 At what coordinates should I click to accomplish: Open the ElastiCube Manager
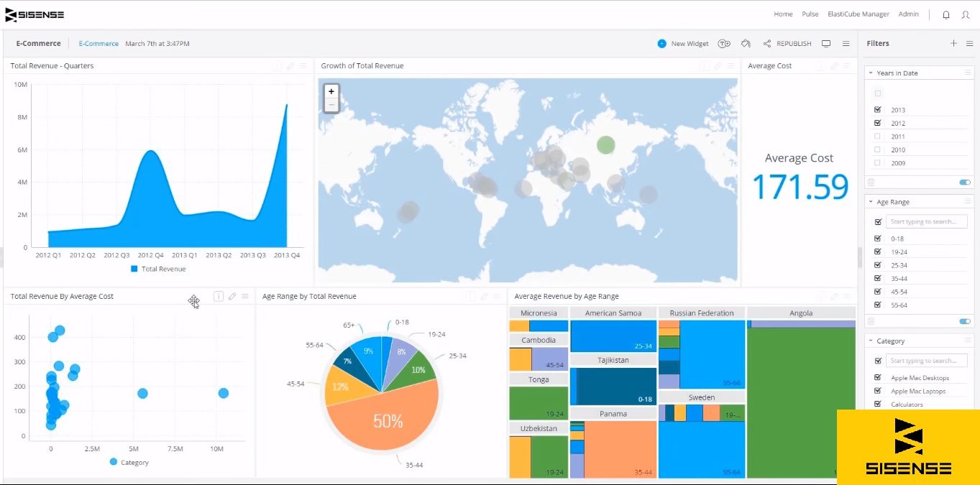click(858, 14)
